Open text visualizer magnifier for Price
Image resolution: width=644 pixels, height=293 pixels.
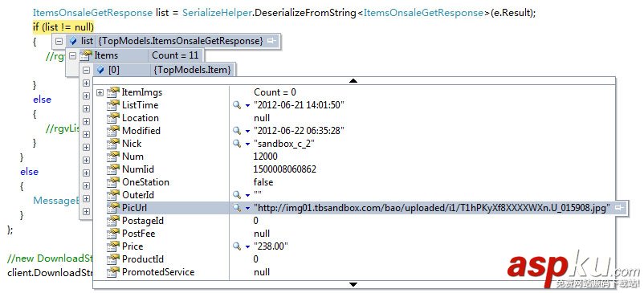237,246
